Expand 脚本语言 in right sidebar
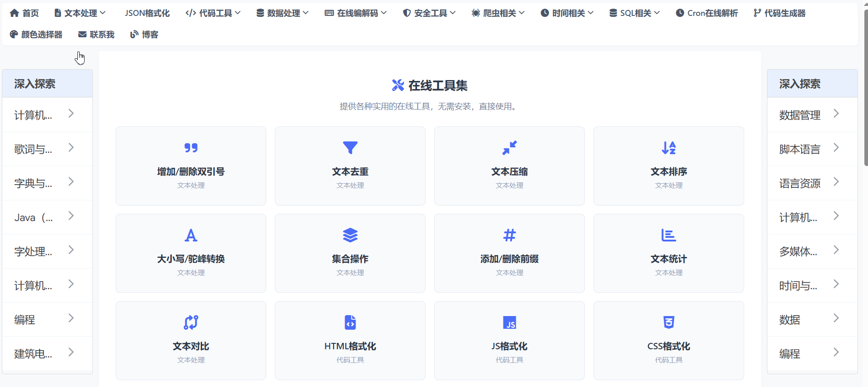Viewport: 868px width, 387px height. pyautogui.click(x=812, y=149)
